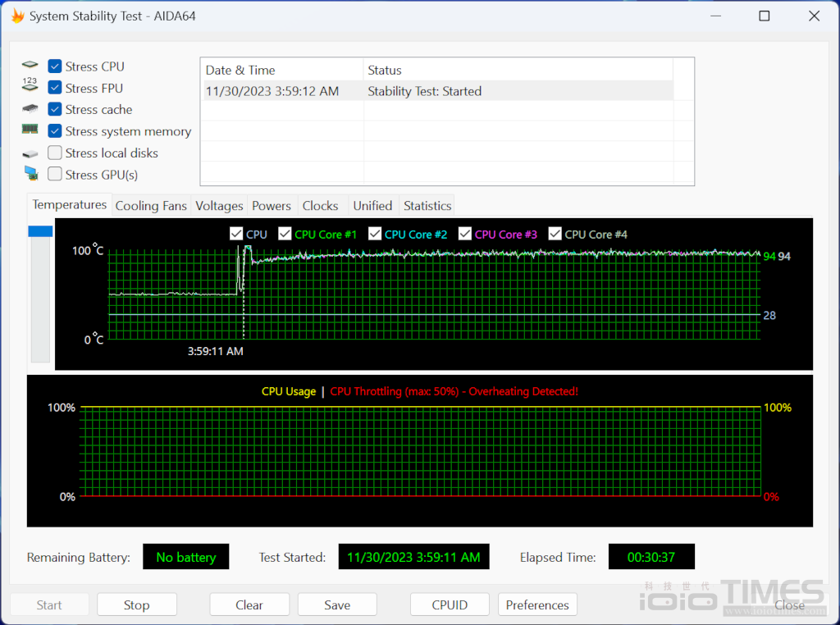Toggle CPU Core #3 temperature checkbox

[466, 235]
